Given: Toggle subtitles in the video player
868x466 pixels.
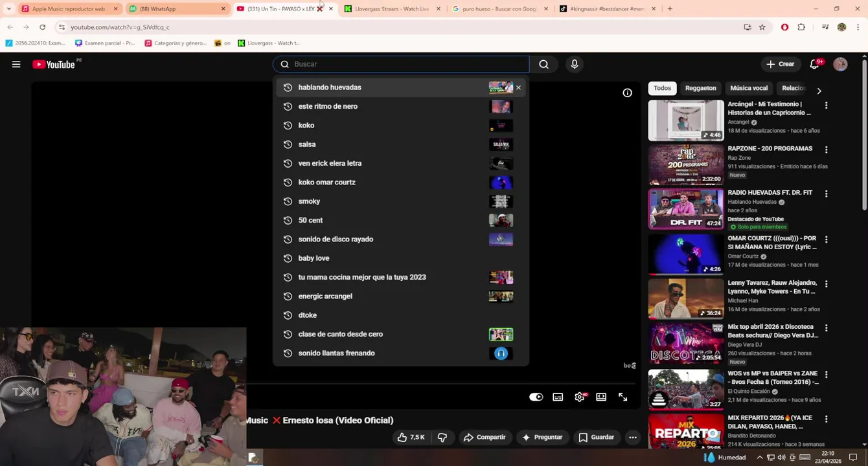Looking at the screenshot, I should 558,397.
